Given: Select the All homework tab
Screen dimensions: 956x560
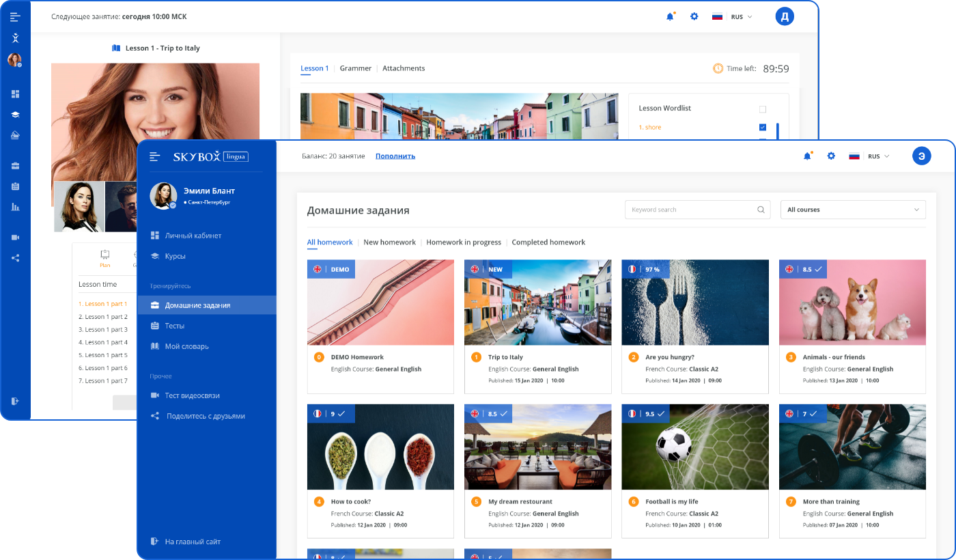Looking at the screenshot, I should pos(330,242).
